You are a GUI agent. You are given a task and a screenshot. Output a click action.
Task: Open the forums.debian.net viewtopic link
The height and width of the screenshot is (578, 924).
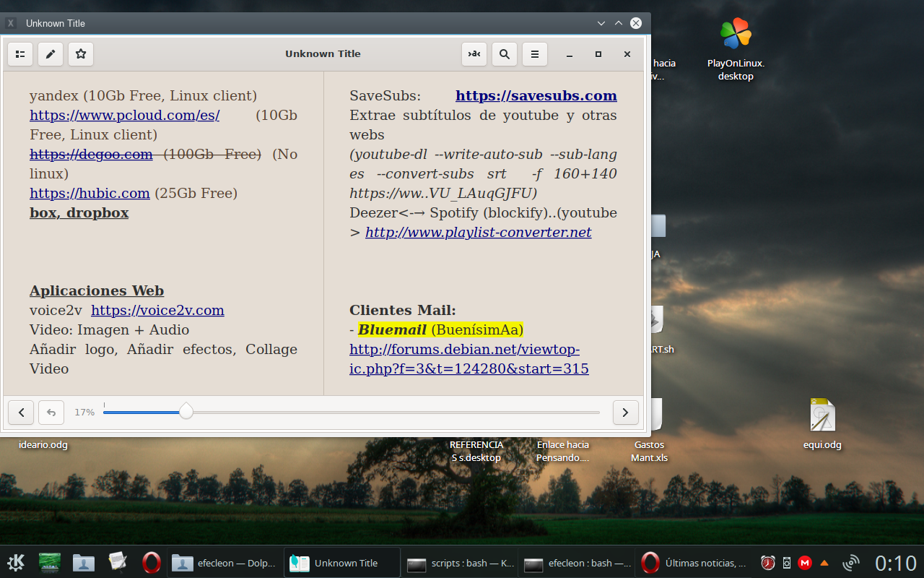(x=469, y=359)
